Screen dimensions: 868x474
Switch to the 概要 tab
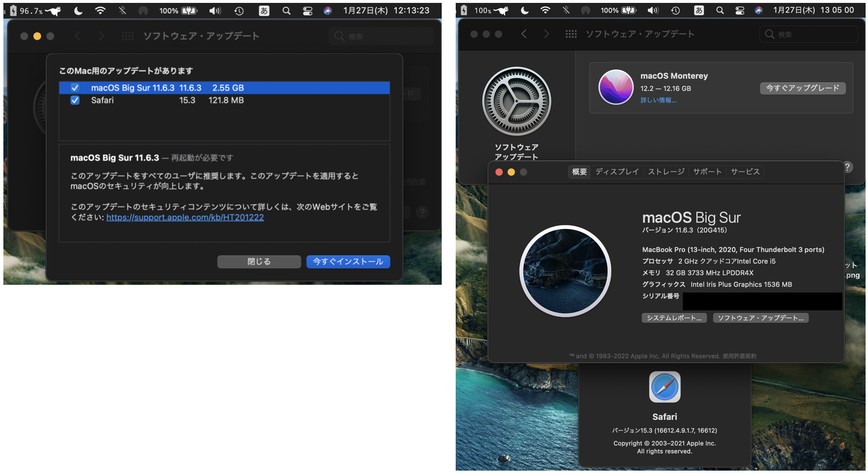coord(579,172)
